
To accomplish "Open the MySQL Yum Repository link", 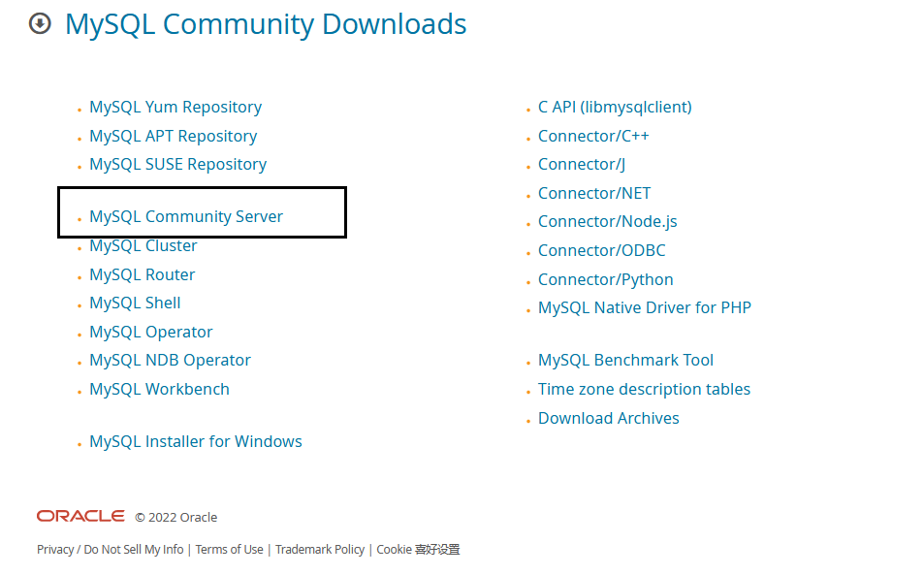I will 175,108.
